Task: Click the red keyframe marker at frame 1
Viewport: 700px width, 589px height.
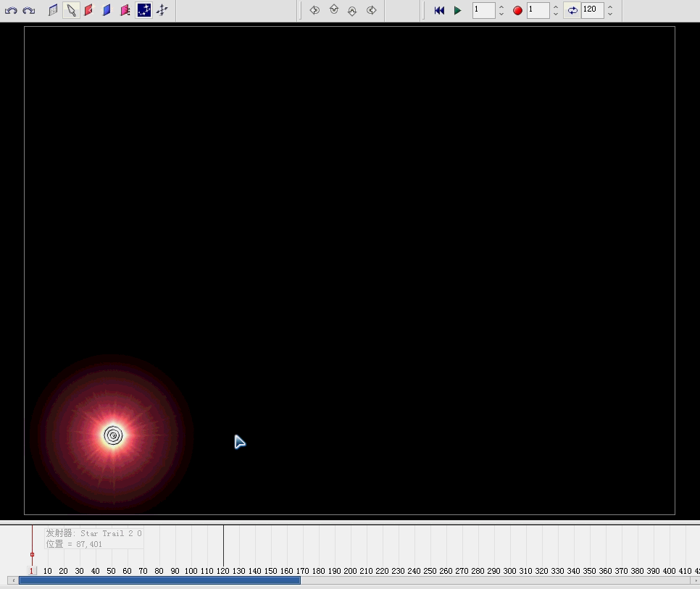Action: (32, 555)
